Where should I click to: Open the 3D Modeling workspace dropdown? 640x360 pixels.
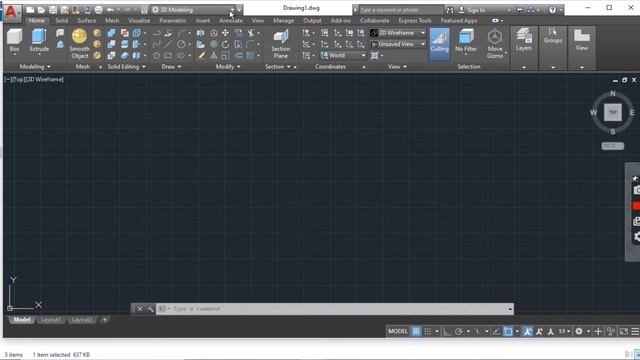click(x=193, y=10)
